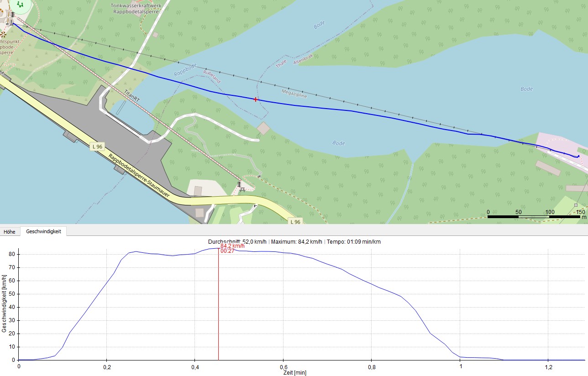Select the Geschwindigkeit tab
Image resolution: width=588 pixels, height=376 pixels.
click(44, 231)
